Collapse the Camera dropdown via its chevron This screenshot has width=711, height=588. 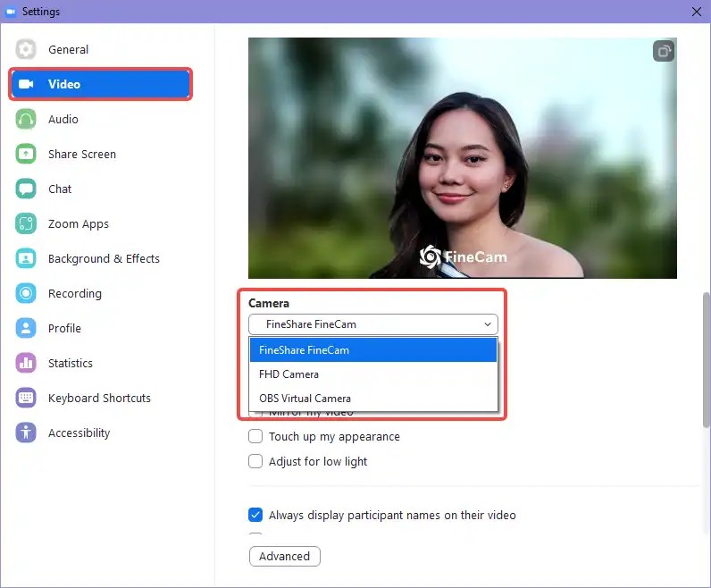tap(488, 324)
